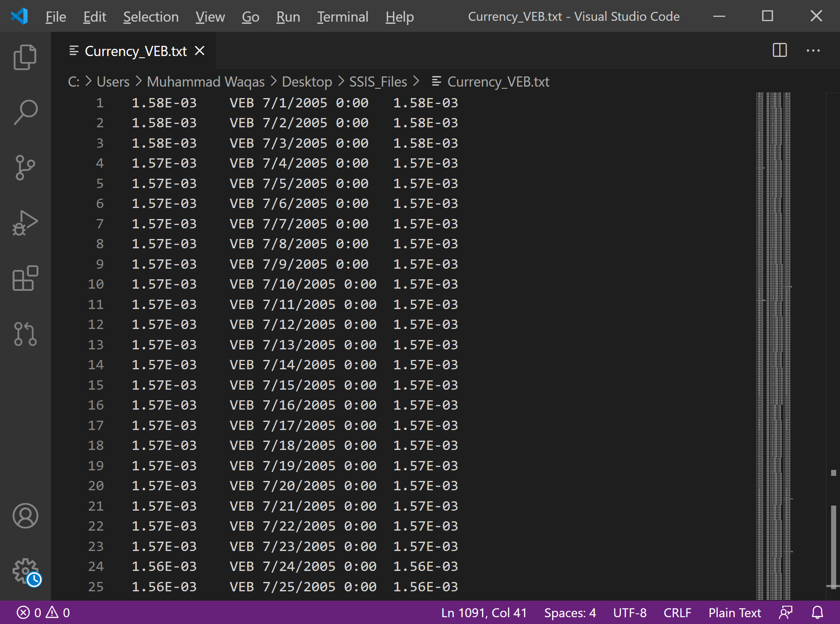Click Ln 1091, Col 41 indicator
This screenshot has width=840, height=624.
tap(484, 613)
